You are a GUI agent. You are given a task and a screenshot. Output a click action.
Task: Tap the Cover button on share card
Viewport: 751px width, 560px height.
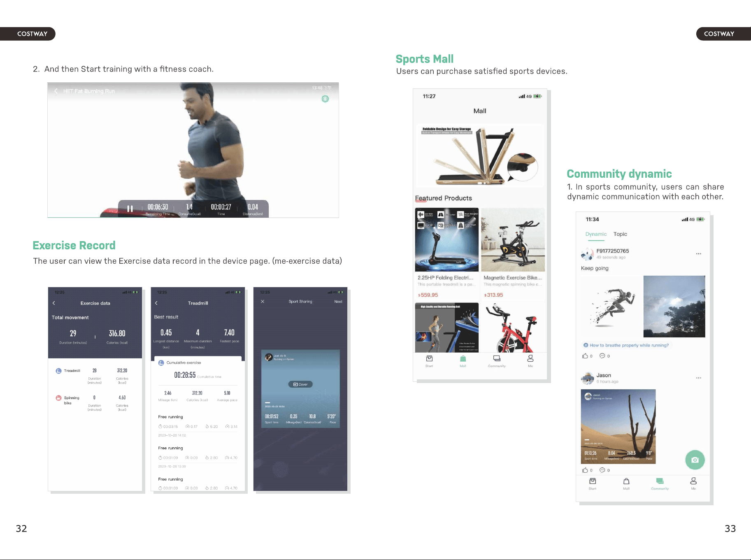pos(300,384)
